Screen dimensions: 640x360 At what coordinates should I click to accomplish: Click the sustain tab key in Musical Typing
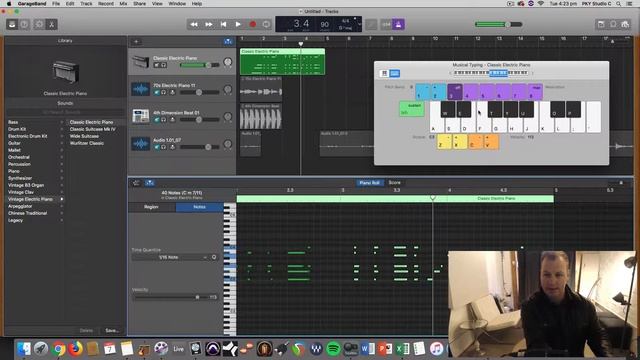(411, 109)
